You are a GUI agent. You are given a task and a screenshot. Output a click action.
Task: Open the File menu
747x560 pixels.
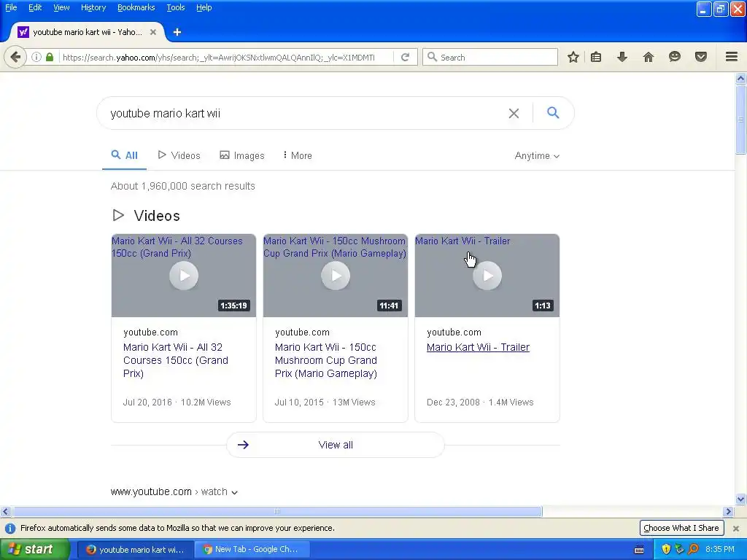pos(11,7)
